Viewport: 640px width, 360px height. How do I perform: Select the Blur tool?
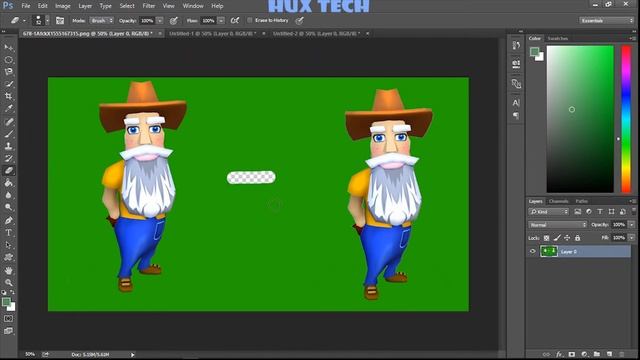(x=9, y=195)
